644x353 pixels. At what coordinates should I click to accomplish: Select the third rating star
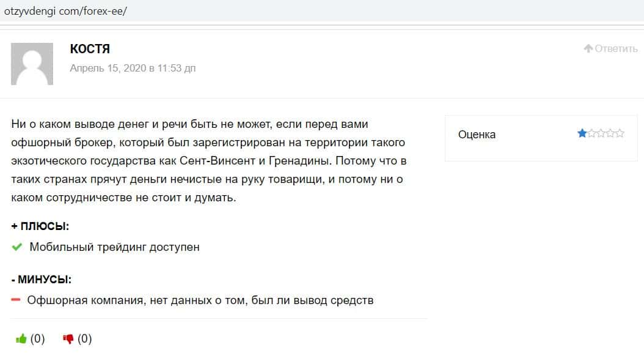tap(601, 133)
